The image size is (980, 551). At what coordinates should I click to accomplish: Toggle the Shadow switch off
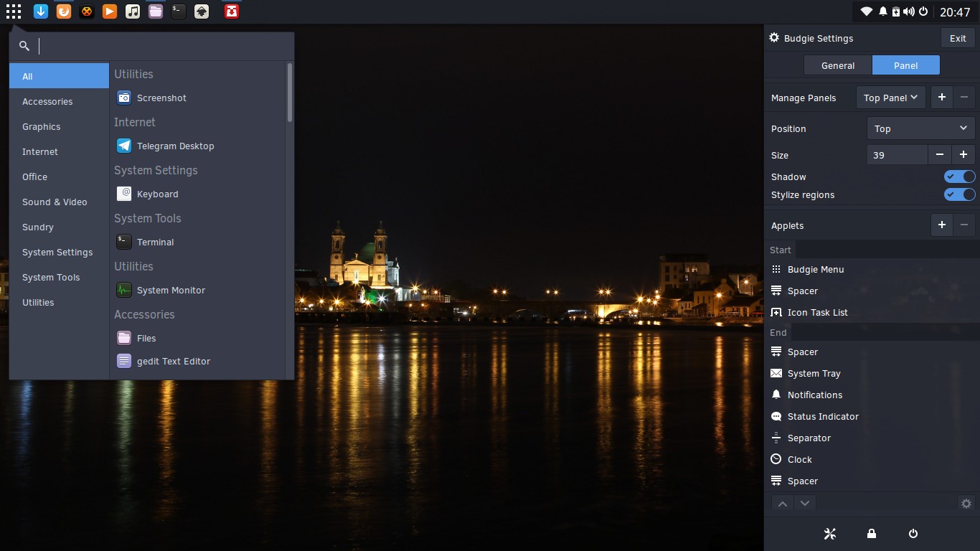(960, 176)
